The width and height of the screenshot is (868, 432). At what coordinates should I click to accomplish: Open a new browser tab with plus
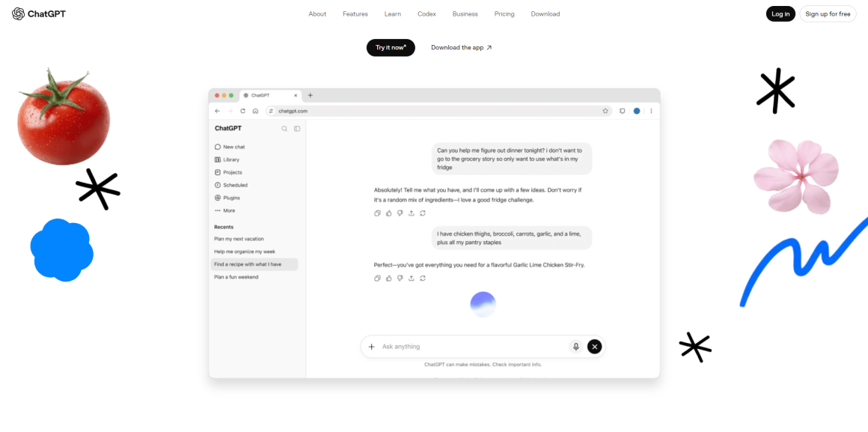(310, 95)
